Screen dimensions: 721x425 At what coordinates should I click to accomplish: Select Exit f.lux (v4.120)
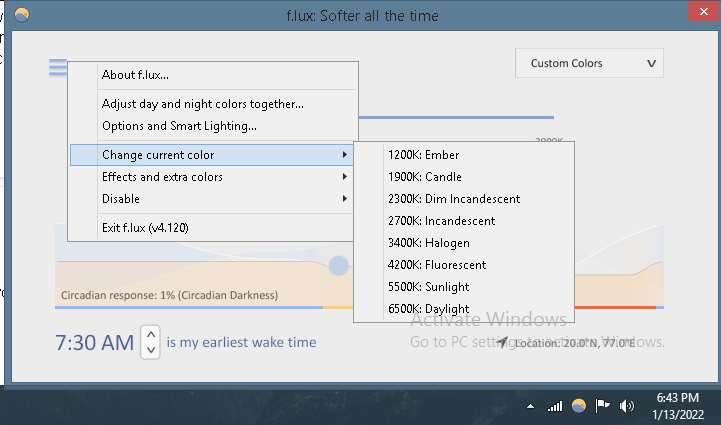coord(213,228)
